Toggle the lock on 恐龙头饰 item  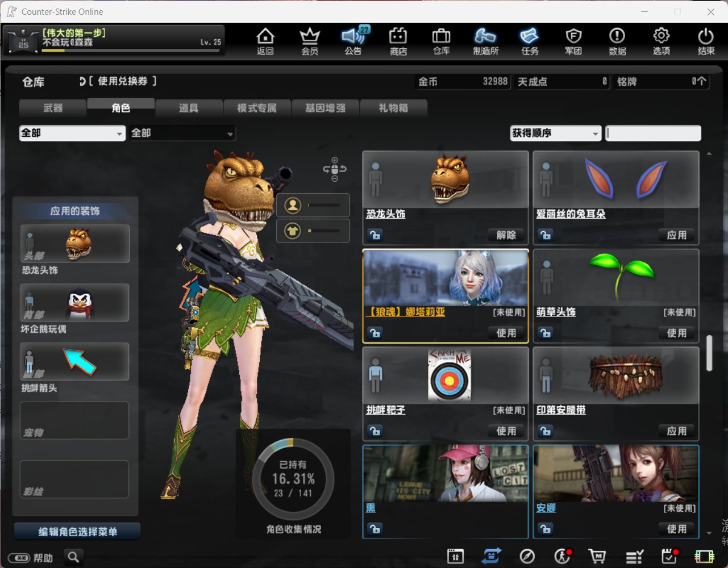tap(375, 235)
